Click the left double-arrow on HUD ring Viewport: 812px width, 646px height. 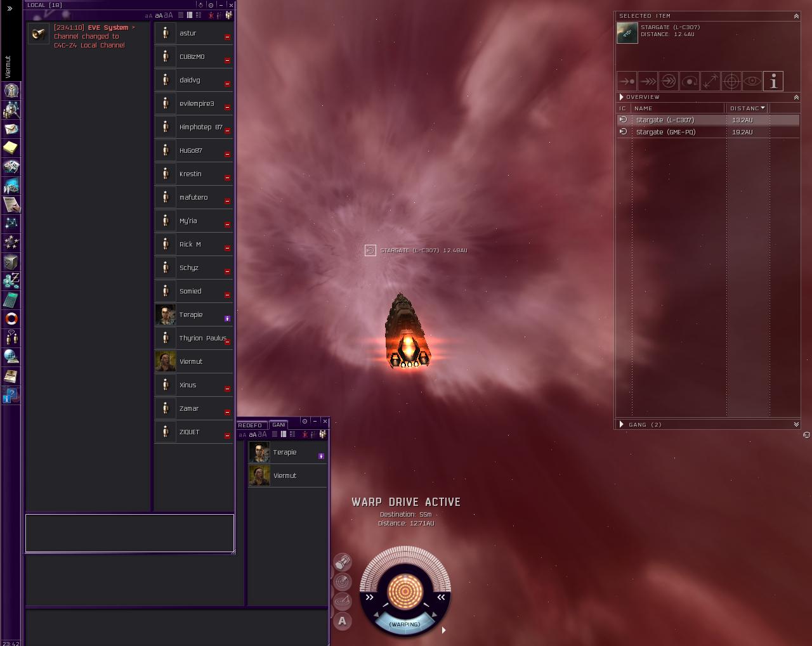click(x=369, y=597)
